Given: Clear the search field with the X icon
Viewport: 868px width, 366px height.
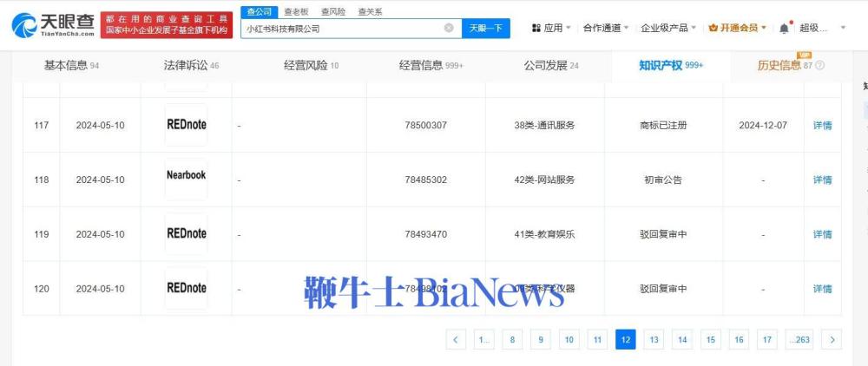Looking at the screenshot, I should [x=449, y=29].
